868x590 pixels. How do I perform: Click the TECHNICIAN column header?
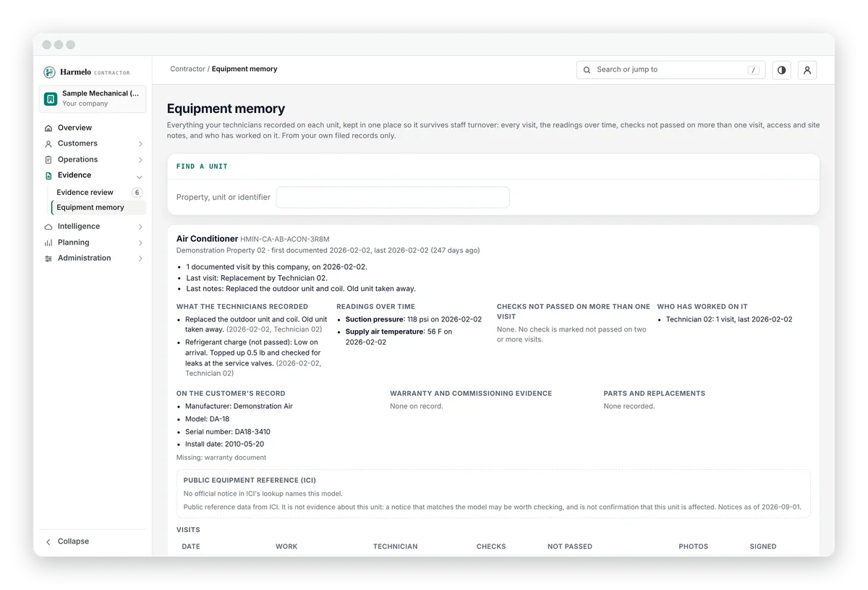coord(395,547)
